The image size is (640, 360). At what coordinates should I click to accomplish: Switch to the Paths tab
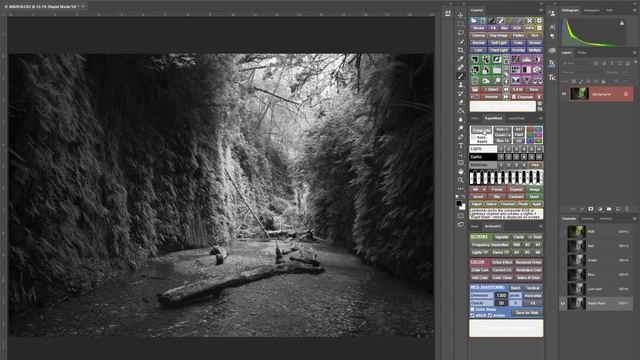coord(582,53)
